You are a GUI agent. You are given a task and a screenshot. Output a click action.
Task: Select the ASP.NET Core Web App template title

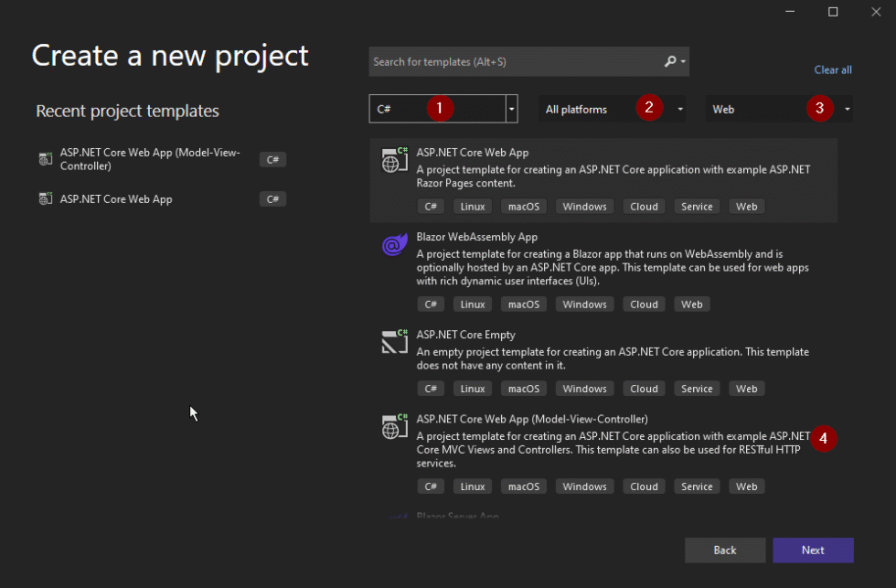473,153
